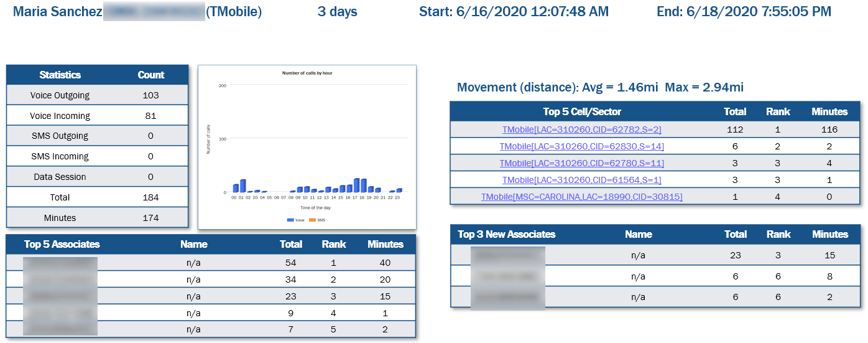868x343 pixels.
Task: Select the rank 1 associate's blurred number
Action: [x=60, y=263]
